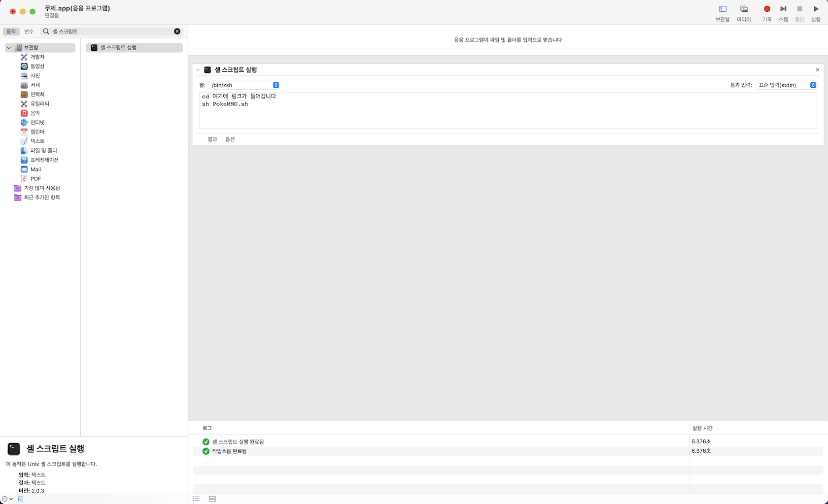The width and height of the screenshot is (828, 504).
Task: Collapse the Library (보관함) tree
Action: click(9, 48)
